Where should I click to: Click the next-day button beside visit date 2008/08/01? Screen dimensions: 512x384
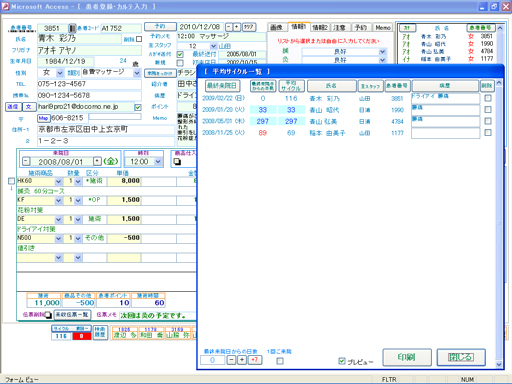click(x=97, y=162)
